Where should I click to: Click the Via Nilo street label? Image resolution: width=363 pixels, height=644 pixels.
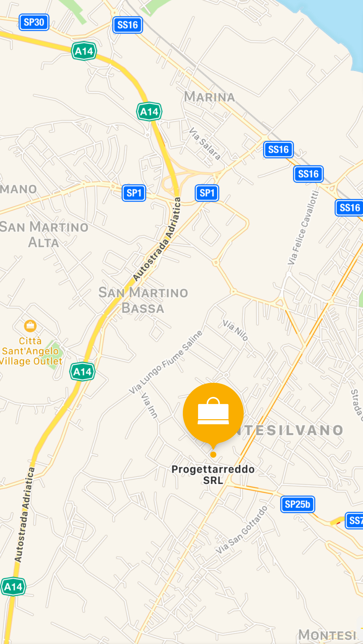pyautogui.click(x=235, y=330)
